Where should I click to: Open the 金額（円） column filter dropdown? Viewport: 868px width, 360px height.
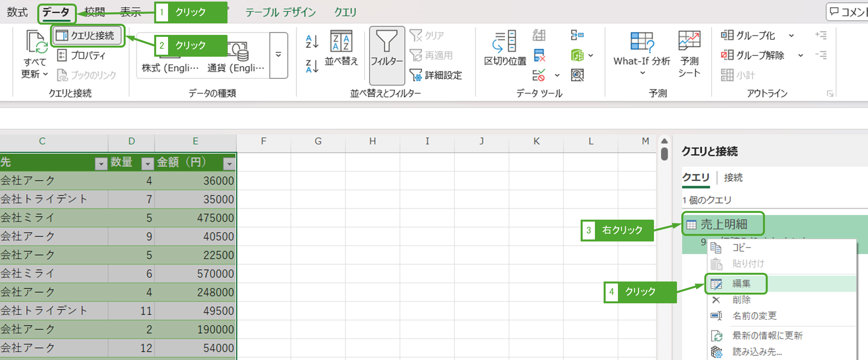pyautogui.click(x=229, y=163)
